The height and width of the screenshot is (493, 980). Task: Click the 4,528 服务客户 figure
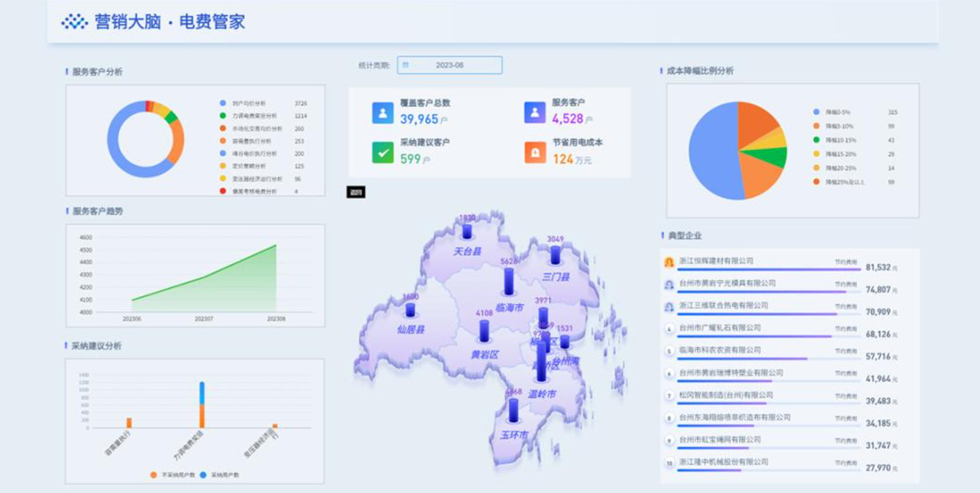(567, 119)
